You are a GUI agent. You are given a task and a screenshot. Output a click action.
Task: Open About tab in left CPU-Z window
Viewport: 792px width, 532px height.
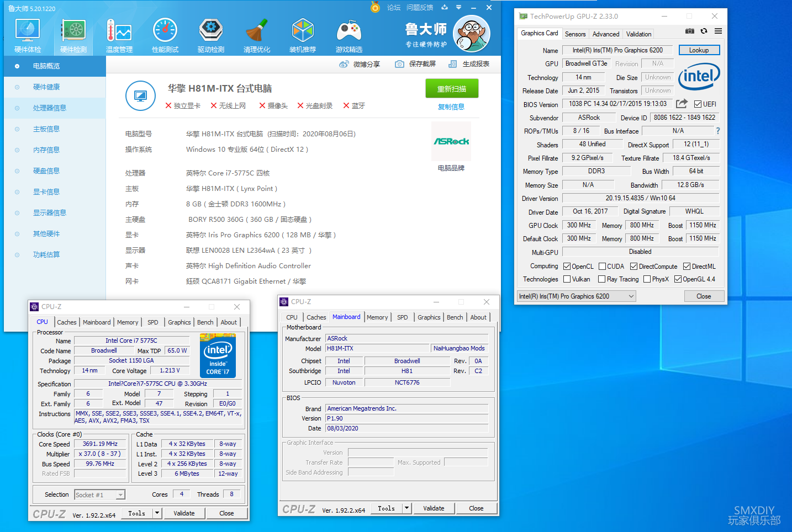229,322
